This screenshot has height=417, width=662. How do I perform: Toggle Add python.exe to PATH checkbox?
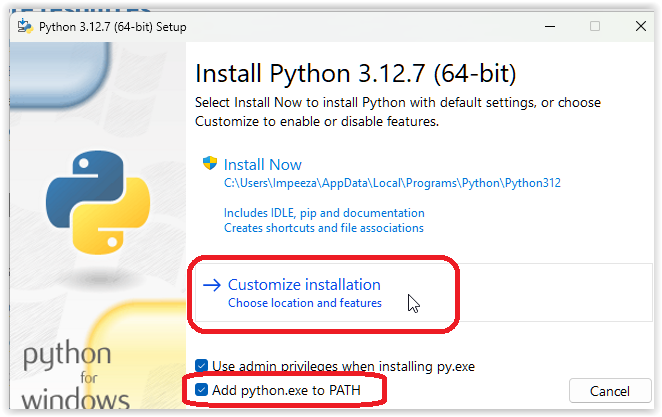pos(201,390)
